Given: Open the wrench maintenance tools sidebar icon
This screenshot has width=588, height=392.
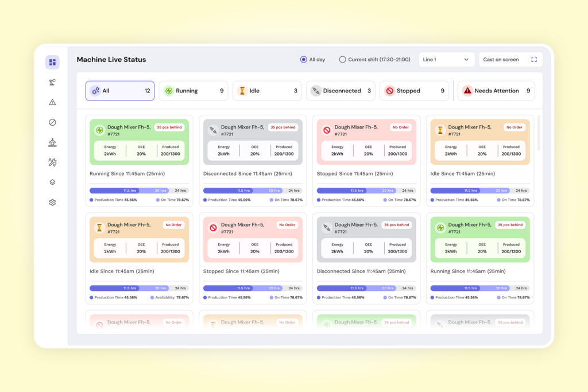Looking at the screenshot, I should pos(52,162).
